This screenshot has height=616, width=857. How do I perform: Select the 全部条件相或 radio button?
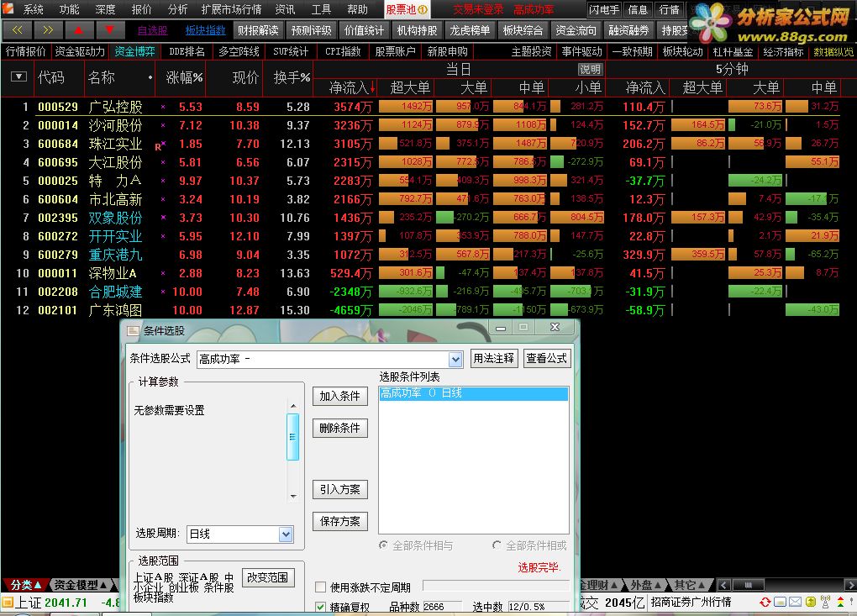click(497, 545)
